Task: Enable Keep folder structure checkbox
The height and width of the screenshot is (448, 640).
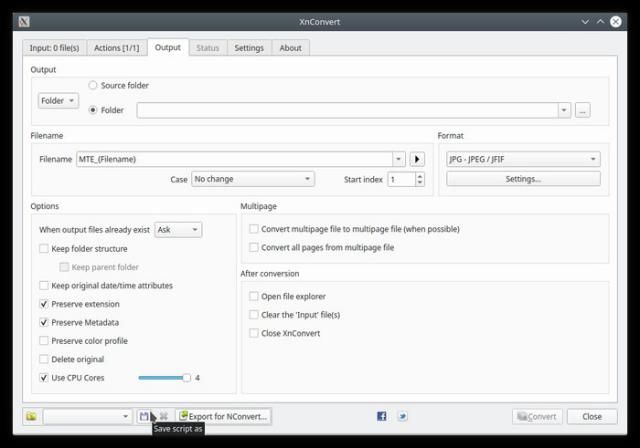Action: [x=44, y=248]
